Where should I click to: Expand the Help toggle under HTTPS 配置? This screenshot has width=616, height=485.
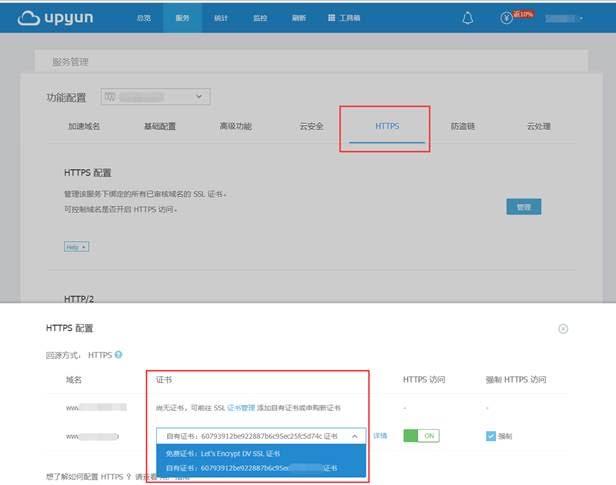pyautogui.click(x=77, y=247)
